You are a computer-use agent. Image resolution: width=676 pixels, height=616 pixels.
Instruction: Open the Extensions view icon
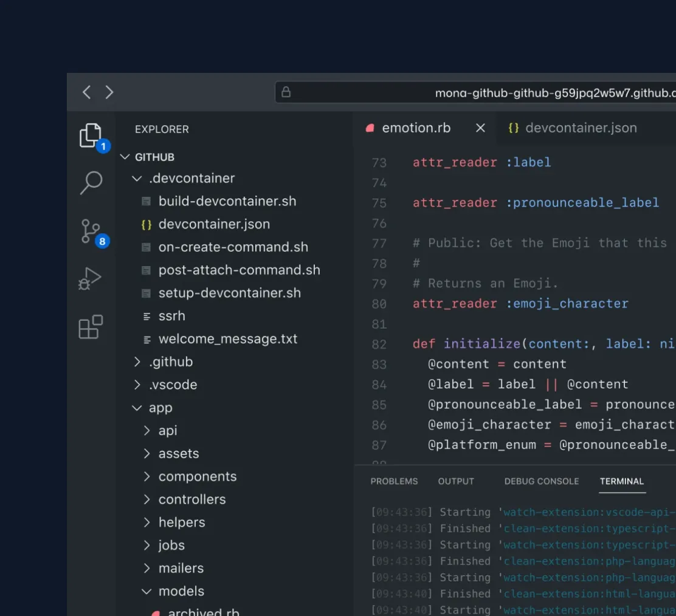[91, 327]
